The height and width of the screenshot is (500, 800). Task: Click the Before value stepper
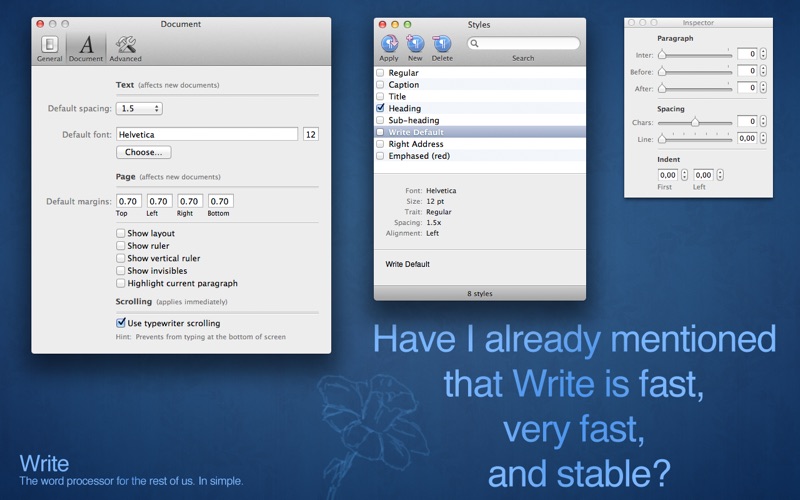coord(763,70)
